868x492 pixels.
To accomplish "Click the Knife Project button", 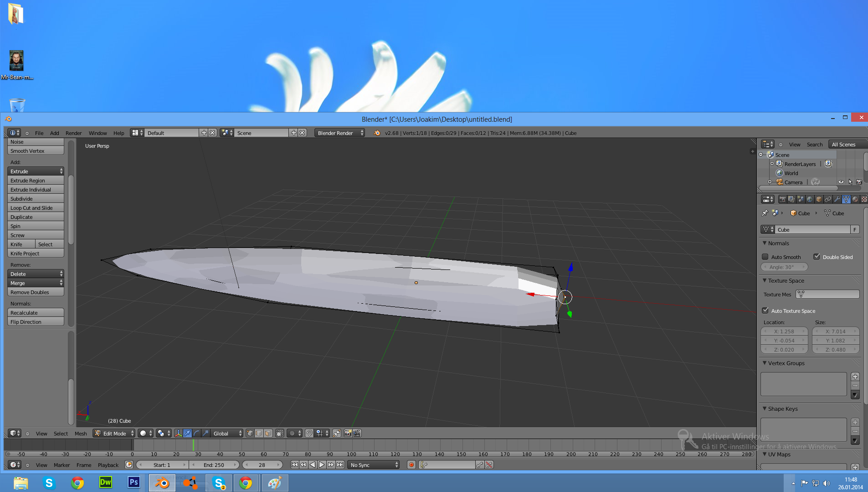I will point(36,253).
